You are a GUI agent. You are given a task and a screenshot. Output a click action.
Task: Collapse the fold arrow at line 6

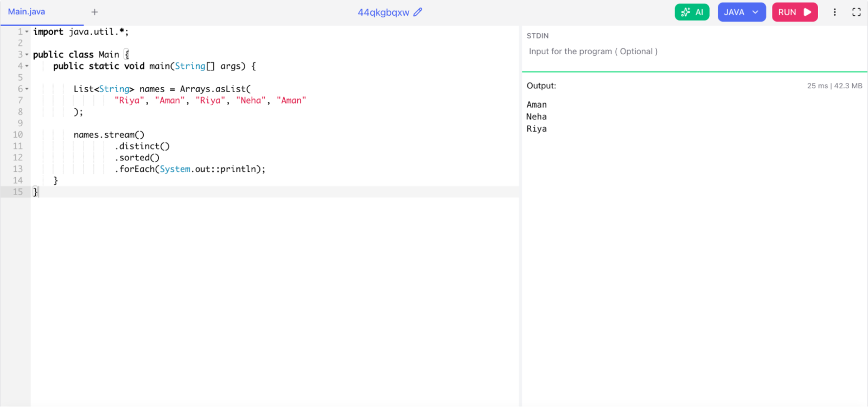pos(27,89)
